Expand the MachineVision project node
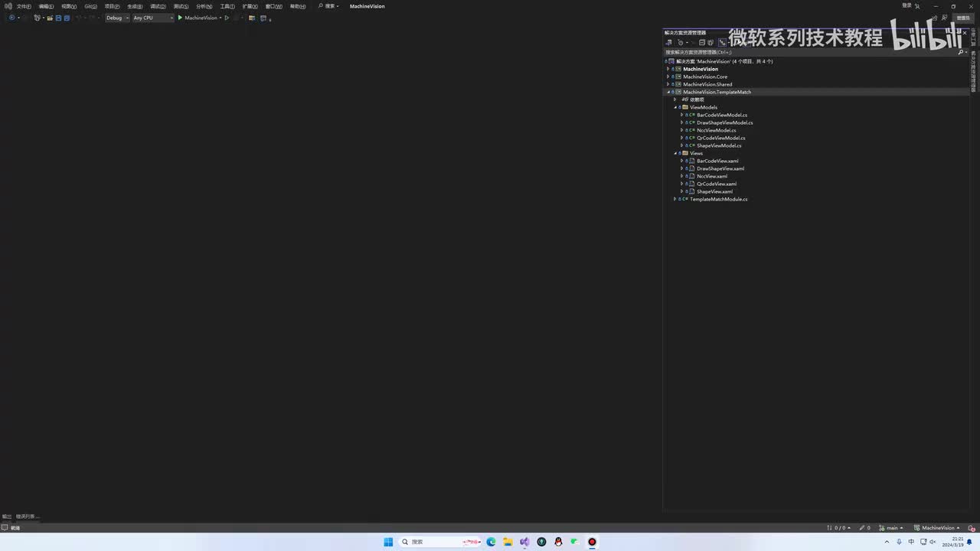This screenshot has height=551, width=980. pos(668,69)
